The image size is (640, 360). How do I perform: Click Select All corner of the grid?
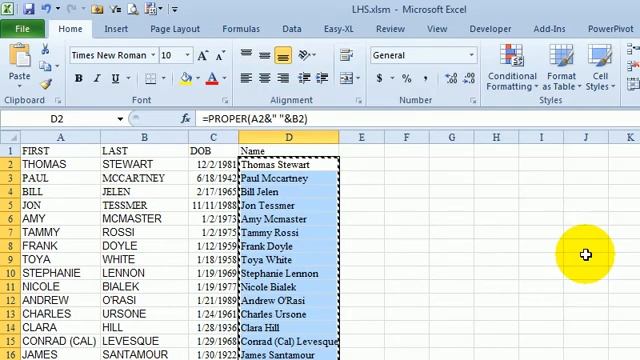pos(10,137)
